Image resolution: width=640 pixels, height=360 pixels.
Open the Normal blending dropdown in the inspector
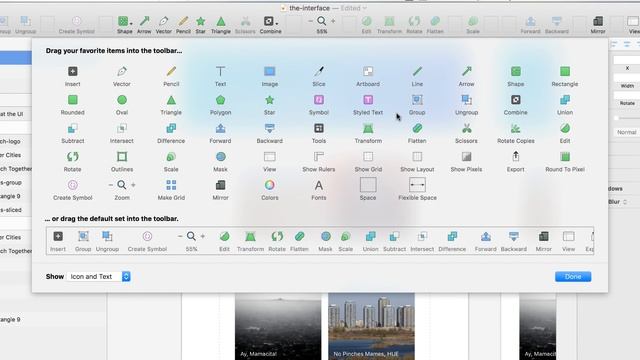pyautogui.click(x=627, y=132)
